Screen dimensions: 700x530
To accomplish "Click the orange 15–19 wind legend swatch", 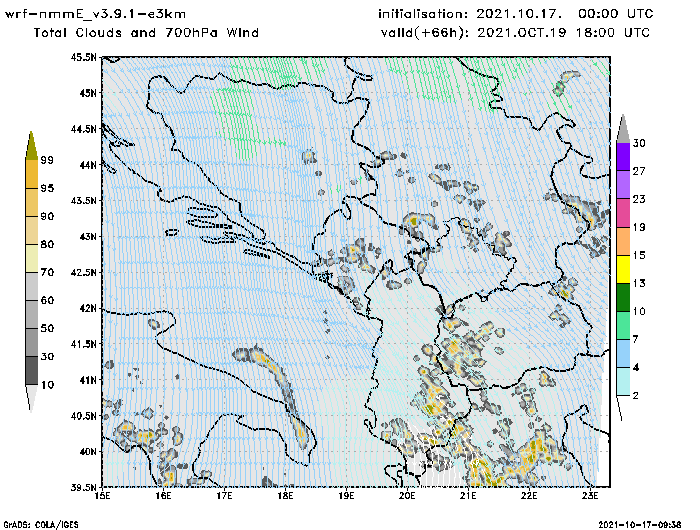I will (622, 241).
